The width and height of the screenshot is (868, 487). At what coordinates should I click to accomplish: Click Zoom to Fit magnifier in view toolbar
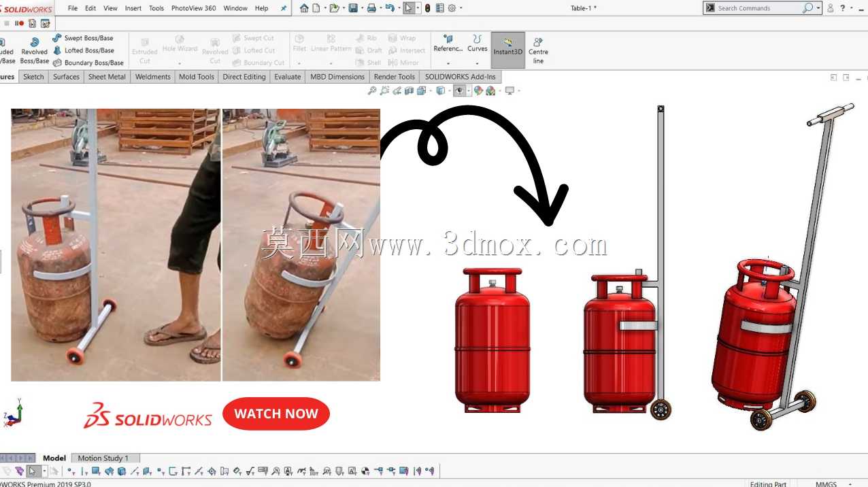tap(372, 90)
